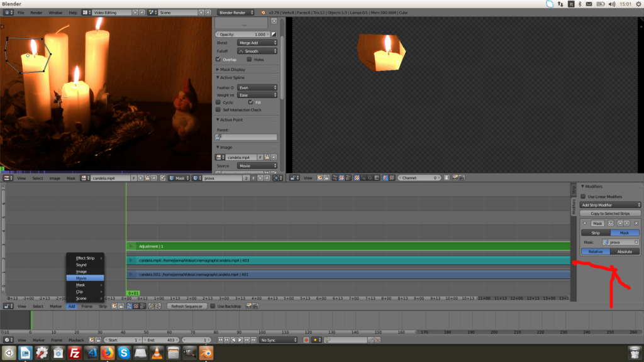Click the insert keyframes icon
The height and width of the screenshot is (362, 644).
click(x=371, y=340)
